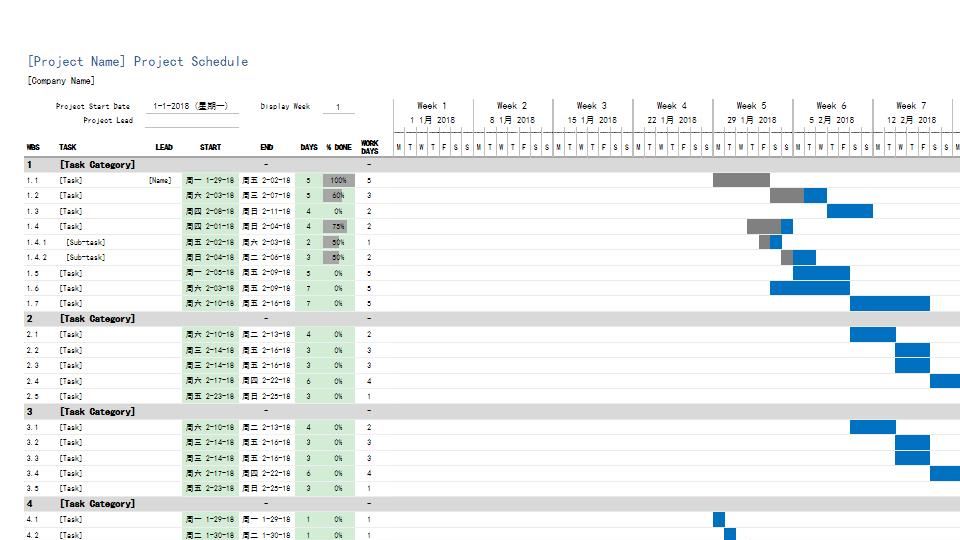Select the DAYS column header
Viewport: 960px width, 540px height.
(309, 147)
